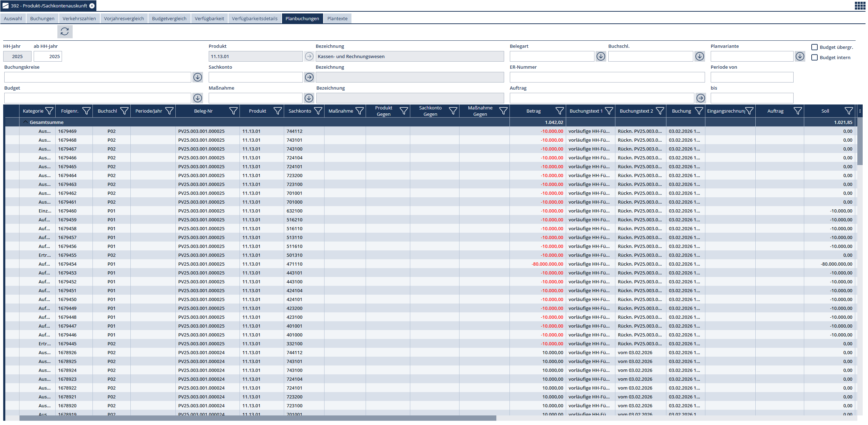Click Auftrag lookup arrow button
The image size is (868, 425).
click(x=700, y=98)
